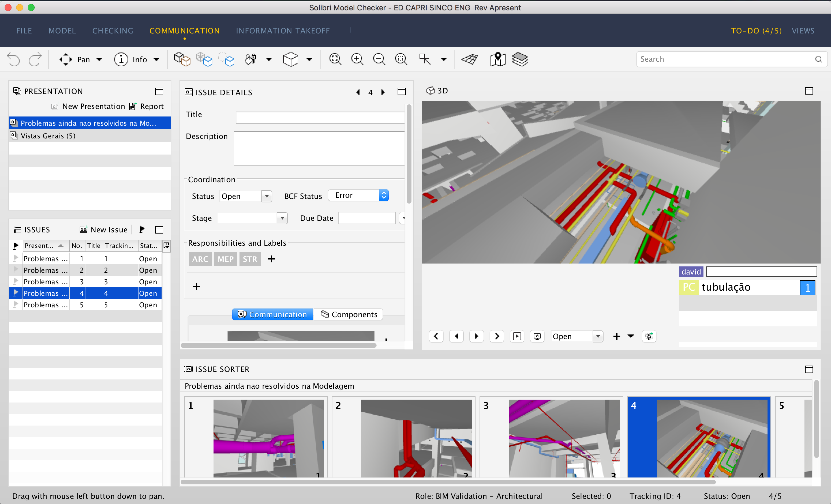Maximize the Presentation panel

[x=159, y=91]
